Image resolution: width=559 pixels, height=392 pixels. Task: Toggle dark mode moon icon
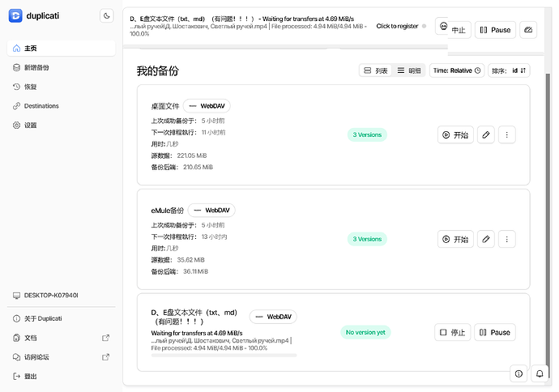[x=106, y=15]
